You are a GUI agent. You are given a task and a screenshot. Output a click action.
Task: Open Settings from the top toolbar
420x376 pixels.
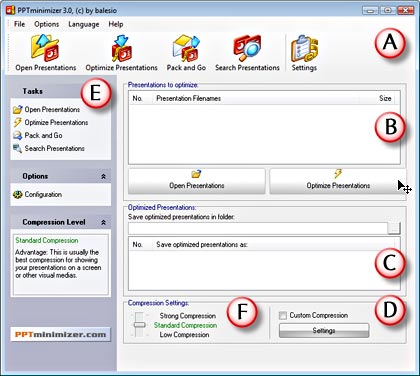304,53
